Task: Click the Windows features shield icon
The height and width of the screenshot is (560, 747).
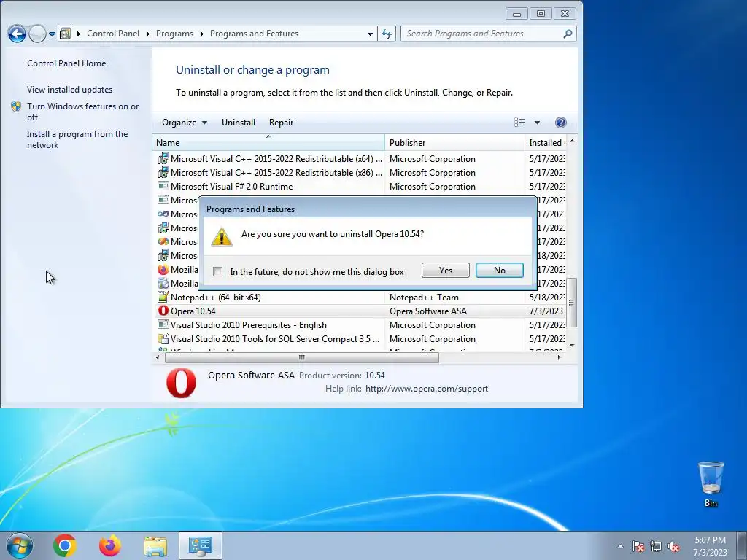Action: (16, 106)
